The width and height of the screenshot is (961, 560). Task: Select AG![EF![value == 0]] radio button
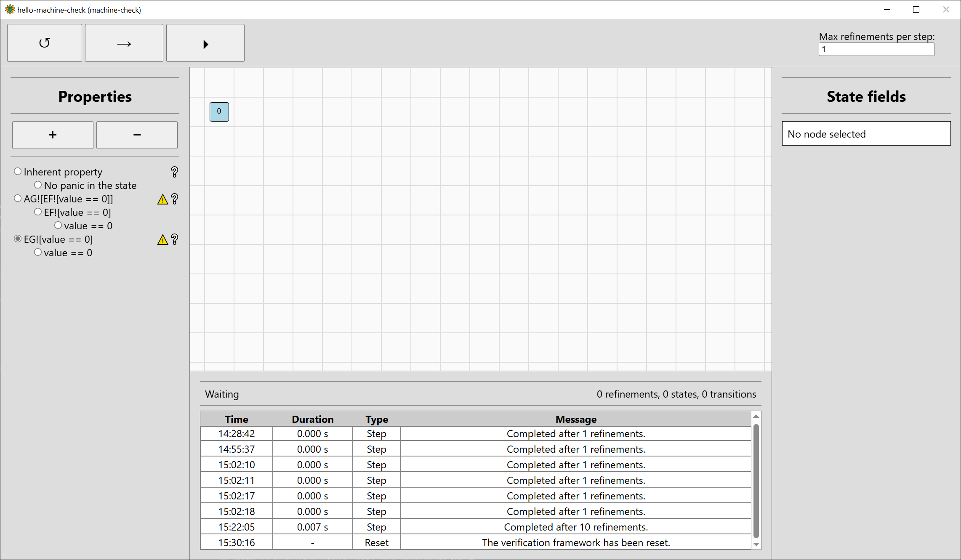click(18, 198)
